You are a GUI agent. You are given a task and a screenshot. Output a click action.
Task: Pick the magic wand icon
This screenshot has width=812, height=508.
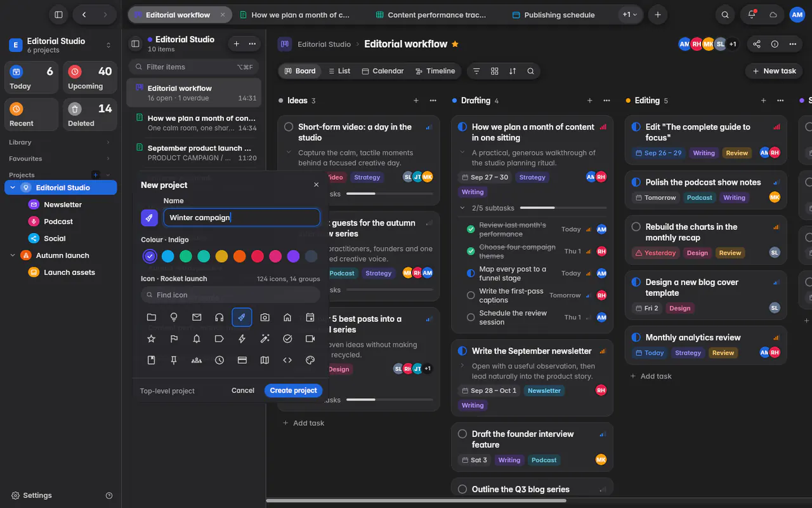tap(265, 338)
